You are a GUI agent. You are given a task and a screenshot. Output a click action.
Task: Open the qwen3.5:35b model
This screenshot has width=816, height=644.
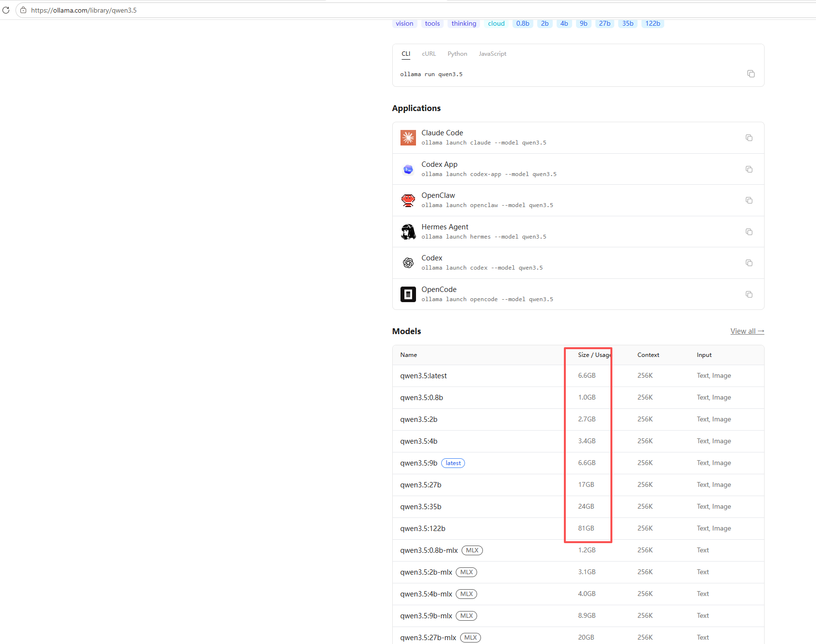(420, 507)
